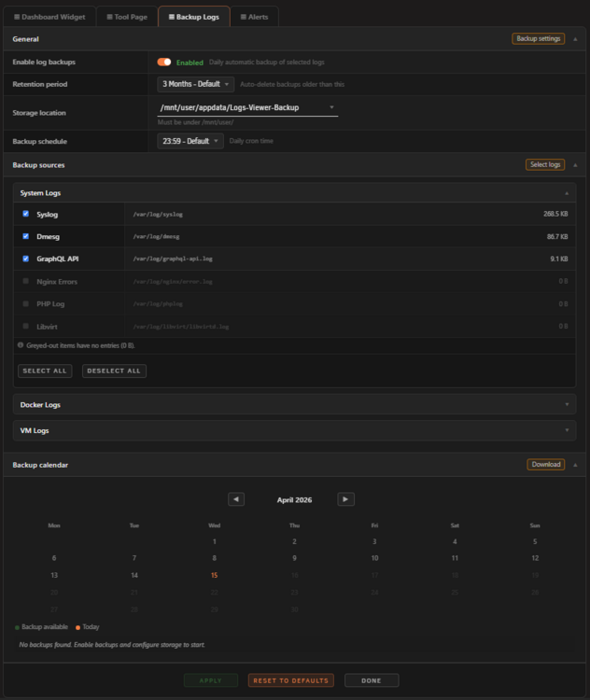Click the /var/log/syslog path text

(158, 215)
